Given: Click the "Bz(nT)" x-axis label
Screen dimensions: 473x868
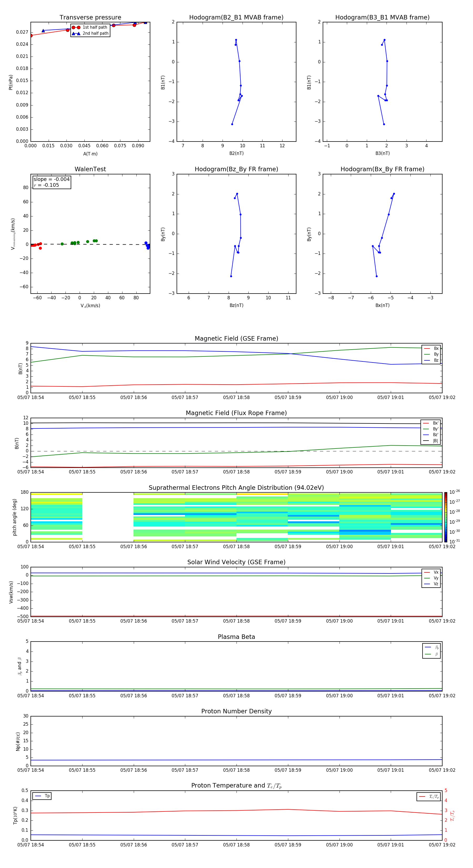Looking at the screenshot, I should (236, 305).
